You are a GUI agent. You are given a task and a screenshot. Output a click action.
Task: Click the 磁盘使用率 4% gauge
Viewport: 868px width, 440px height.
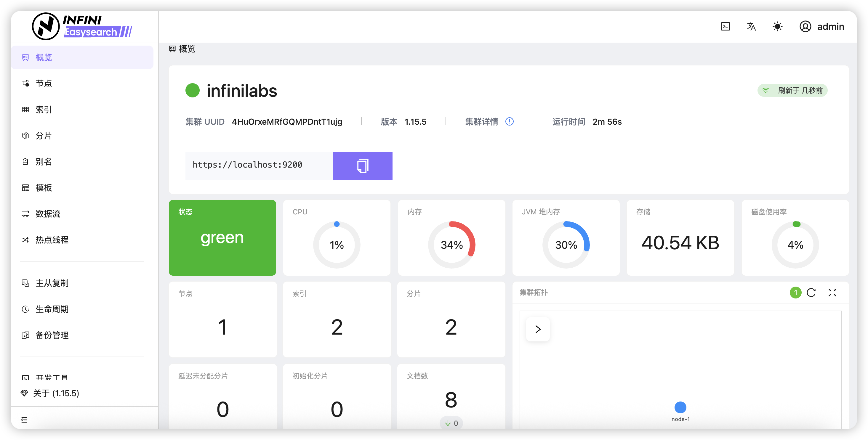795,244
